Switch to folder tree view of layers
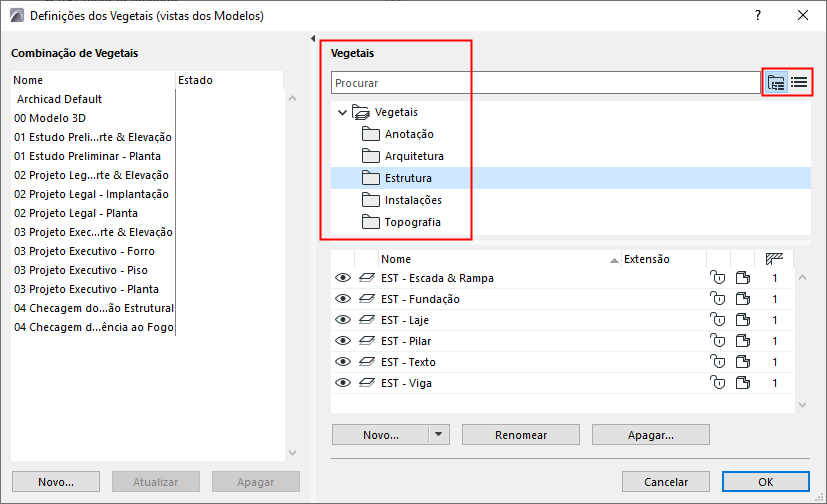Screen dimensions: 827x504 point(776,83)
